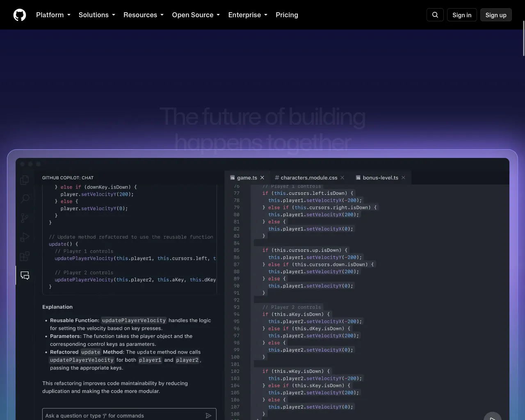Click the GitHub logo in header
Viewport: 525px width, 420px height.
pyautogui.click(x=20, y=15)
